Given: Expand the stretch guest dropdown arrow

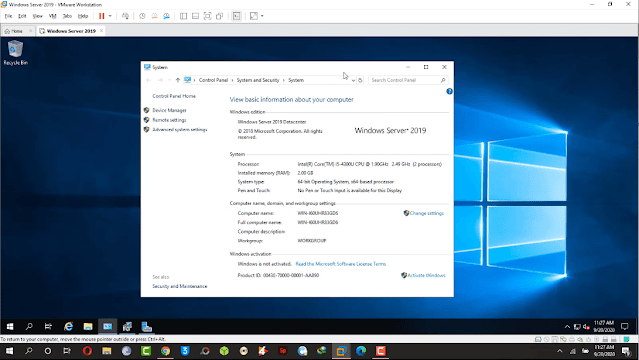Looking at the screenshot, I should click(262, 16).
